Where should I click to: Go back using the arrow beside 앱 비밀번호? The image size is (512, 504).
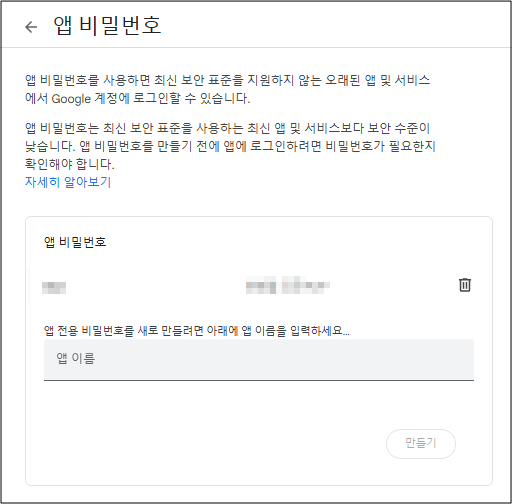coord(31,27)
